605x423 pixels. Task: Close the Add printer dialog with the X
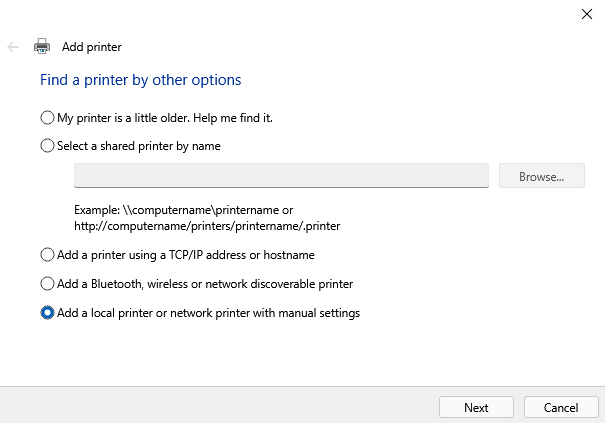click(586, 14)
